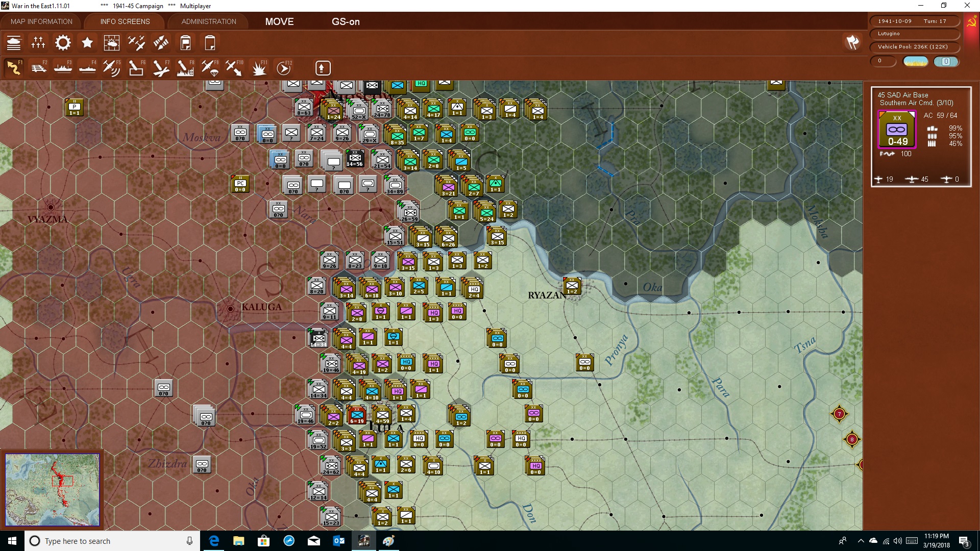980x551 pixels.
Task: Click the taskbar search box
Action: [x=112, y=541]
